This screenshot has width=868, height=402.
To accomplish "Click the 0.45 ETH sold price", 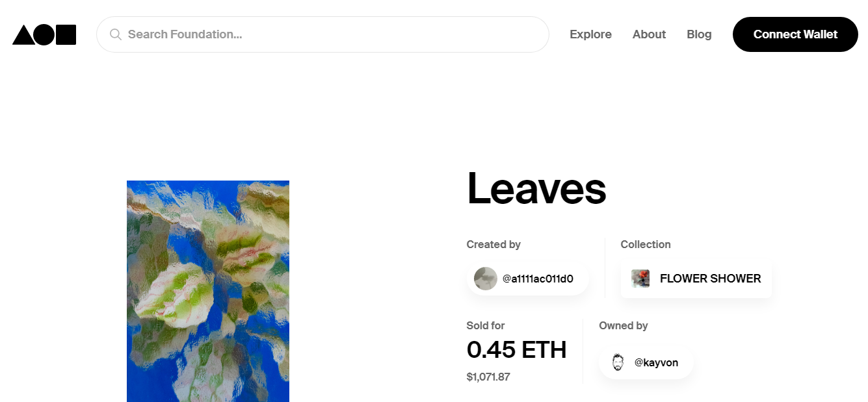I will [516, 350].
